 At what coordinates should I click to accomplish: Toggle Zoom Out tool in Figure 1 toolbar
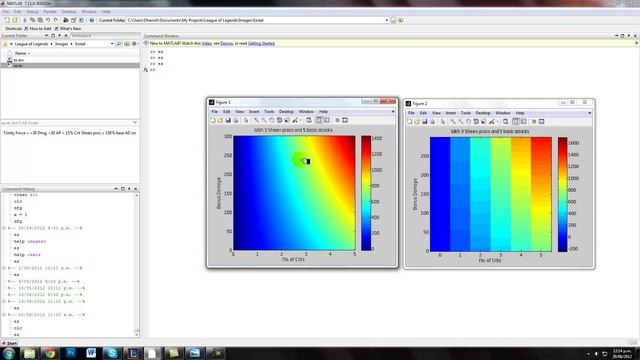pos(264,120)
